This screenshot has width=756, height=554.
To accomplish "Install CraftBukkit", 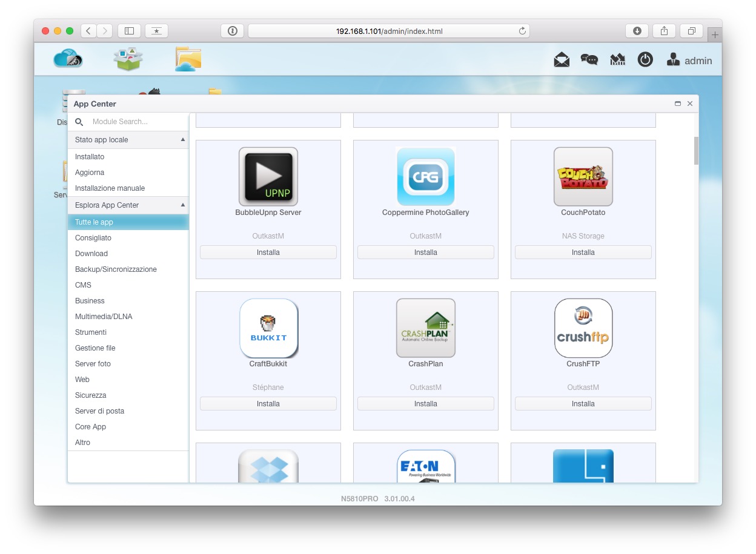I will [x=268, y=404].
